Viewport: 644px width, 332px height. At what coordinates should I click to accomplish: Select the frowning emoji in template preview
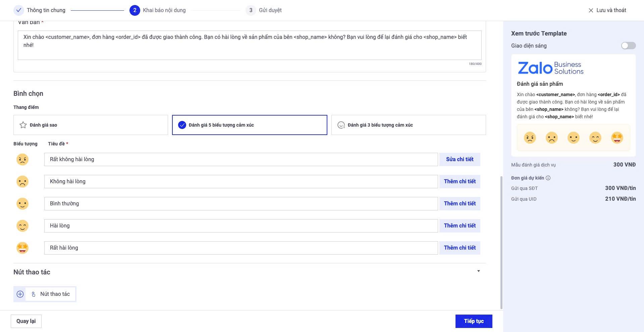point(552,138)
